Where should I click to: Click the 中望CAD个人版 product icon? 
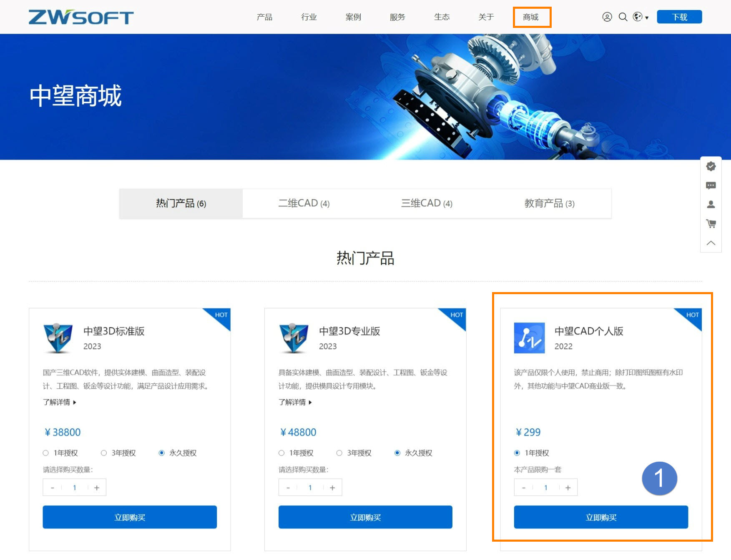[529, 338]
